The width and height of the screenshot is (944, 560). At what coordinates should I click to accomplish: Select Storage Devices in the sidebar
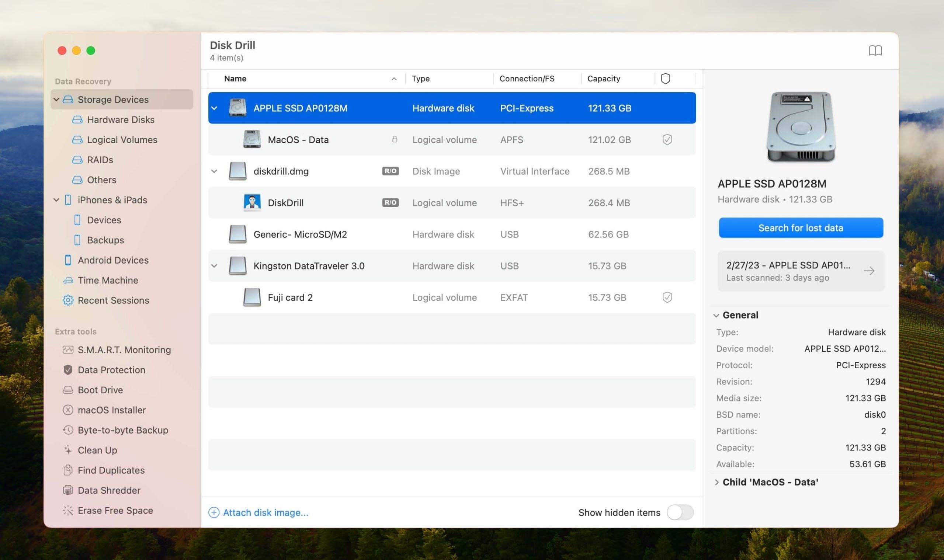pos(113,99)
